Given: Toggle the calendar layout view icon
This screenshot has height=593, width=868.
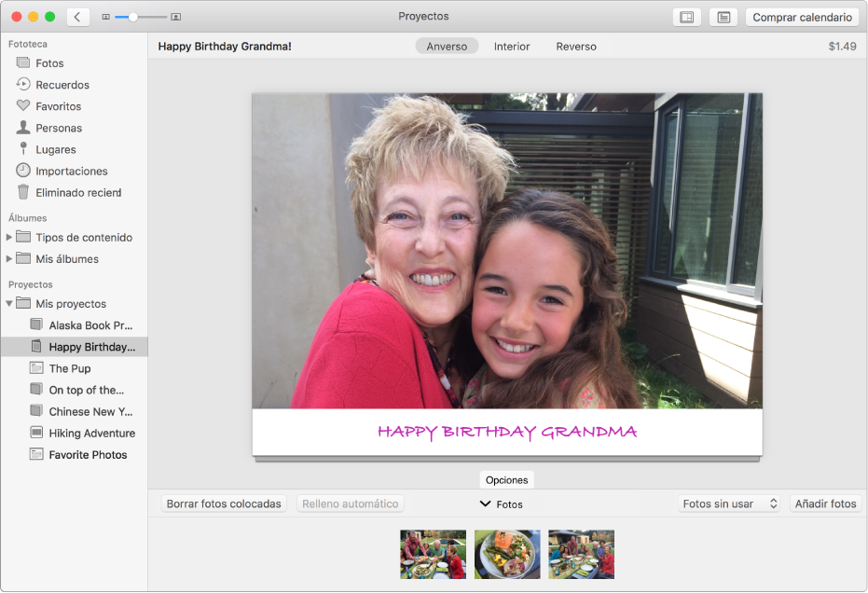Looking at the screenshot, I should (687, 16).
